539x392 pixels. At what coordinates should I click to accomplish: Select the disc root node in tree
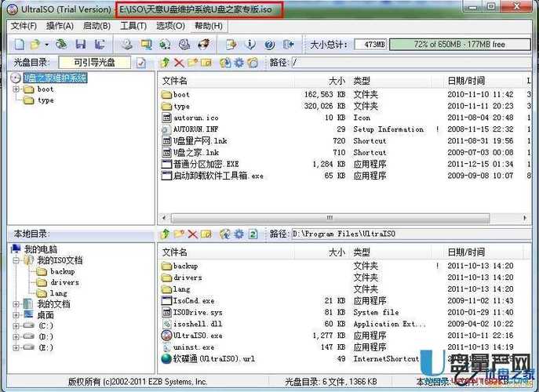55,78
